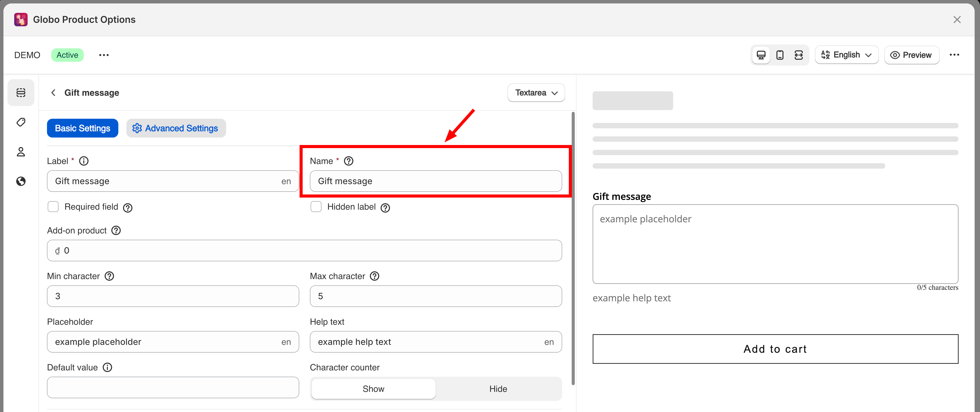Switch to the mobile view icon
Screen dimensions: 980x412
(x=780, y=55)
